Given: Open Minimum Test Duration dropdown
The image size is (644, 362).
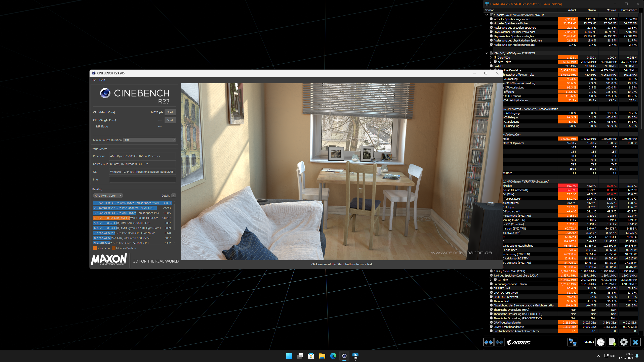Looking at the screenshot, I should point(149,140).
